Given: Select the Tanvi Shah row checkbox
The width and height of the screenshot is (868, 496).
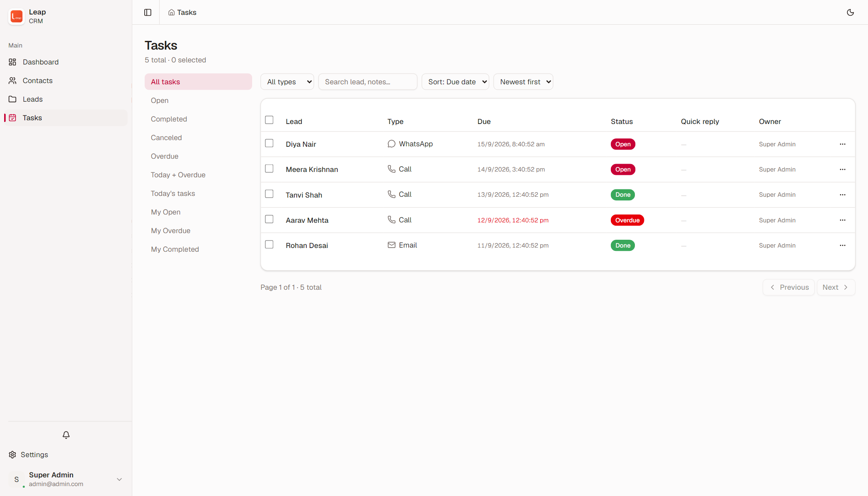Looking at the screenshot, I should 269,194.
